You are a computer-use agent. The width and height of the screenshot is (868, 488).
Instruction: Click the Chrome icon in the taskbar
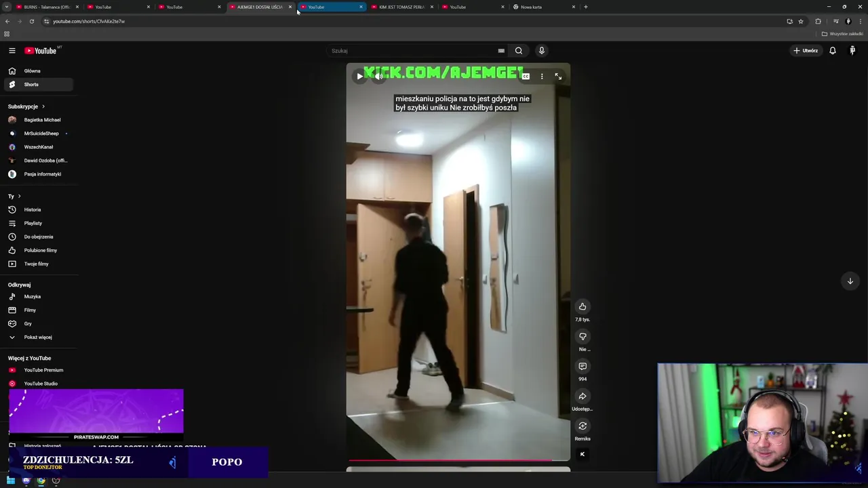click(41, 481)
